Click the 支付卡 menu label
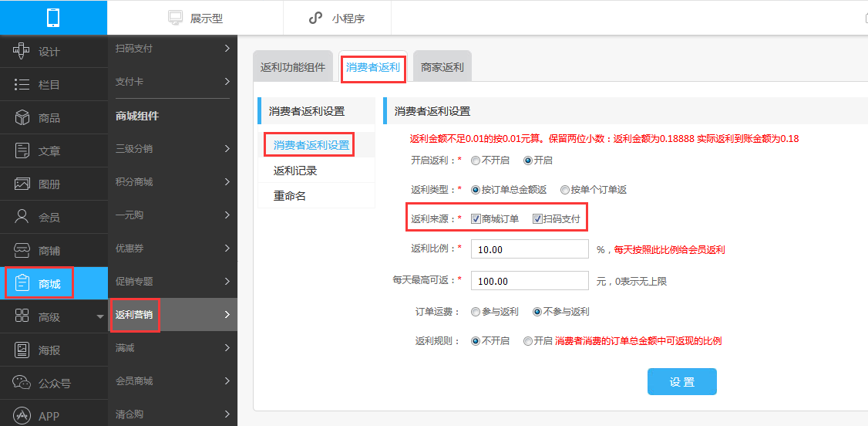 [129, 82]
